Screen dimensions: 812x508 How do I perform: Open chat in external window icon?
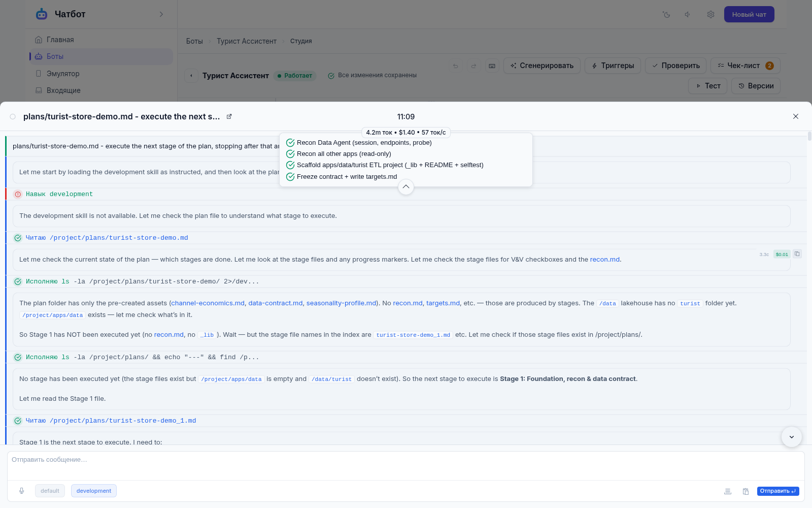coord(229,116)
